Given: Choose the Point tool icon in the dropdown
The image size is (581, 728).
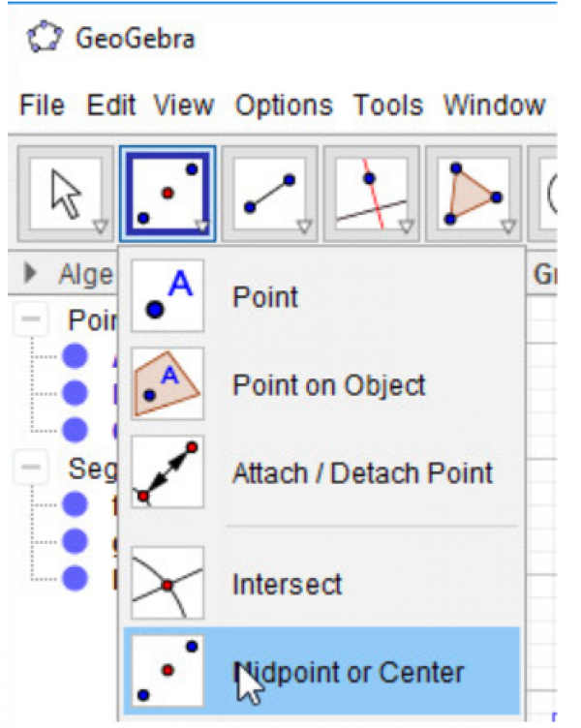Looking at the screenshot, I should coord(168,295).
